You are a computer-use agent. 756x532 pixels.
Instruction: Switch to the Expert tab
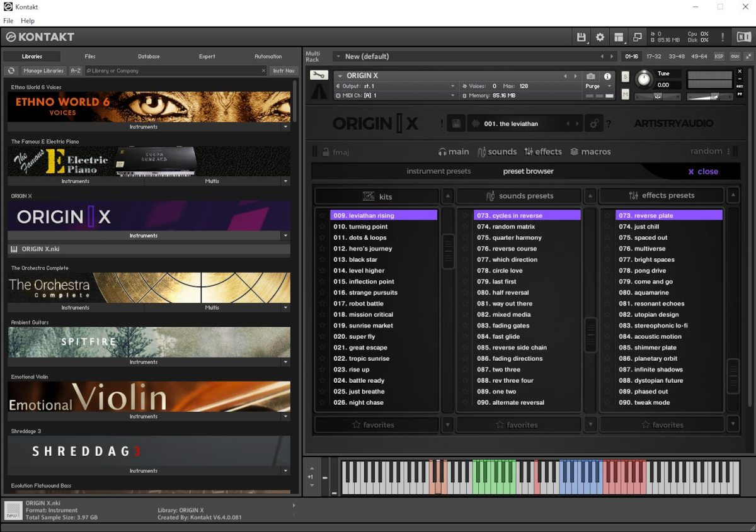[x=207, y=57]
